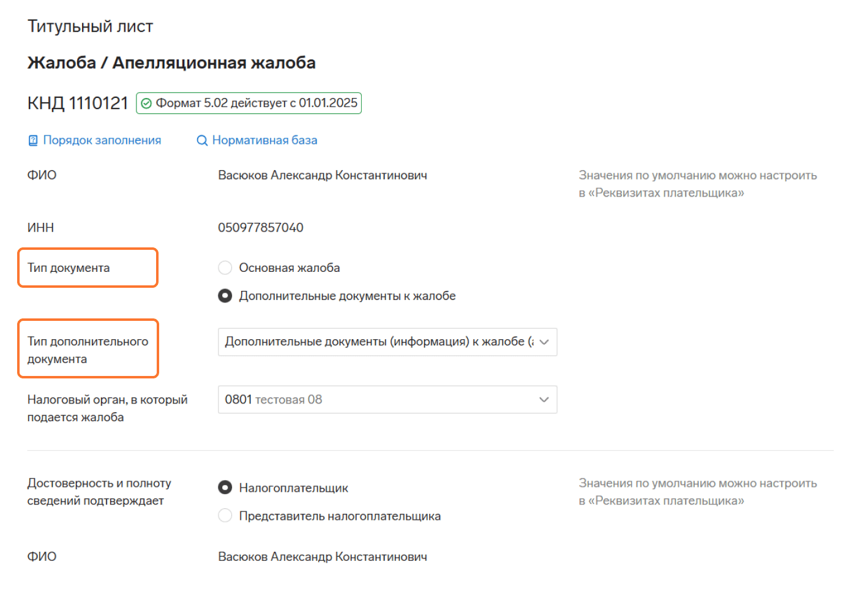Click the green checkmark icon in the Формат 5.02 badge
The width and height of the screenshot is (868, 616).
[146, 103]
